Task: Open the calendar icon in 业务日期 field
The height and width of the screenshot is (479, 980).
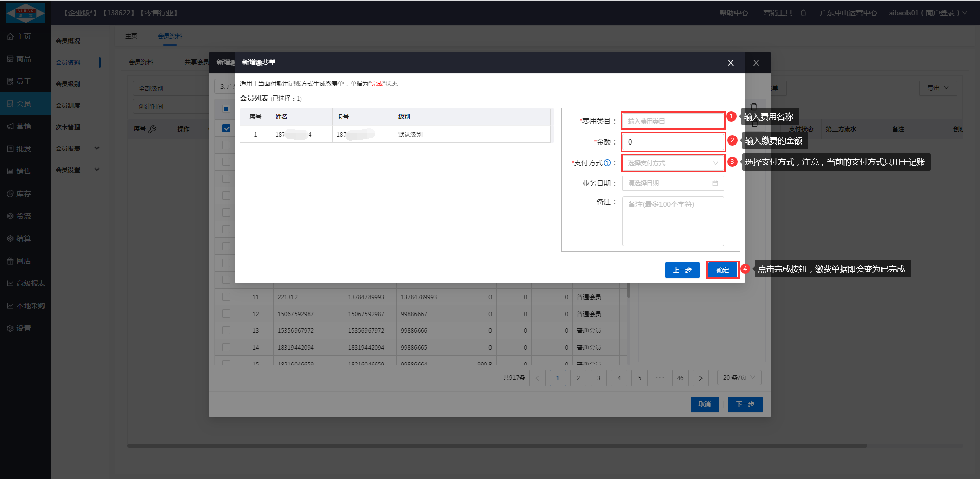Action: (715, 183)
